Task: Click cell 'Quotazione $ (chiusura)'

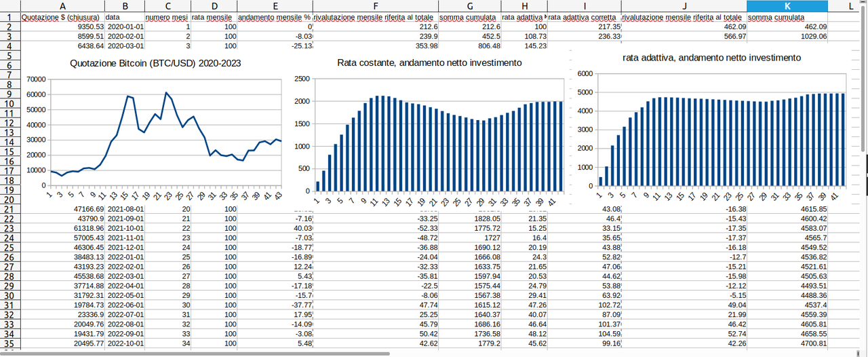Action: [x=63, y=17]
